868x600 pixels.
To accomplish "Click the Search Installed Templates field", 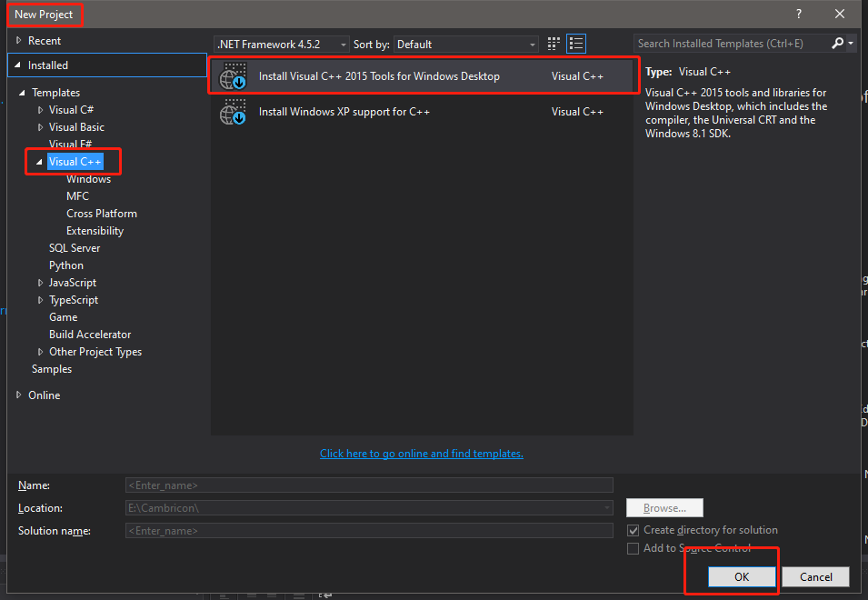I will pyautogui.click(x=732, y=43).
